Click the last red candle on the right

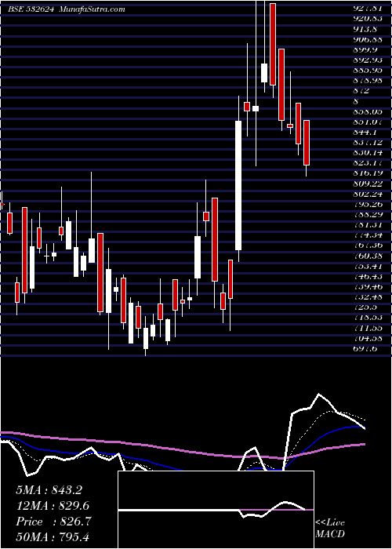(x=307, y=143)
